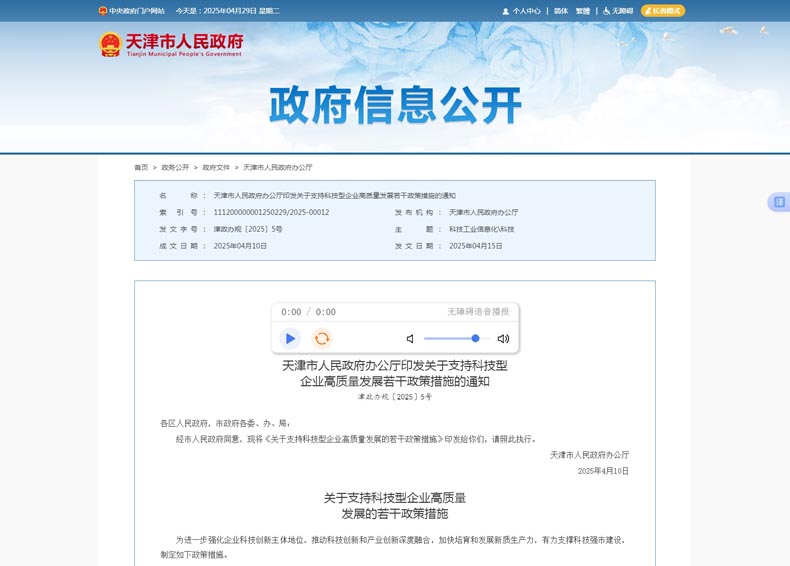
Task: Open 政府文件 breadcrumb link
Action: point(216,167)
